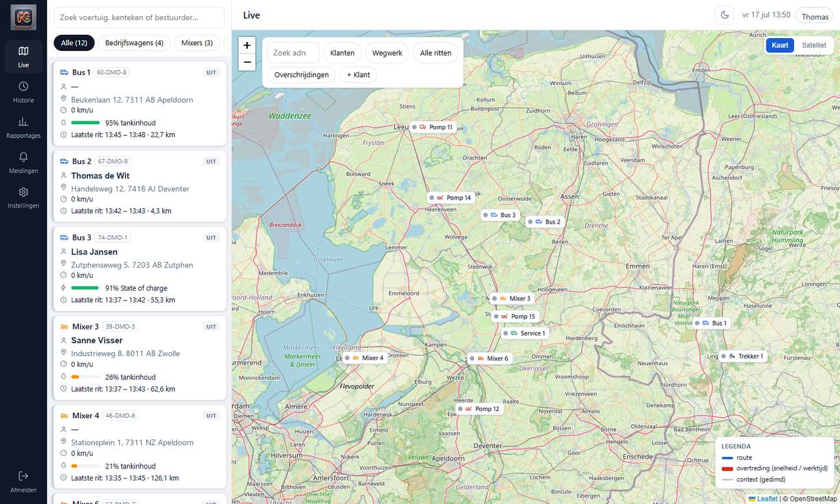Select Bus 1 marker on the map
This screenshot has width=840, height=504.
[711, 323]
